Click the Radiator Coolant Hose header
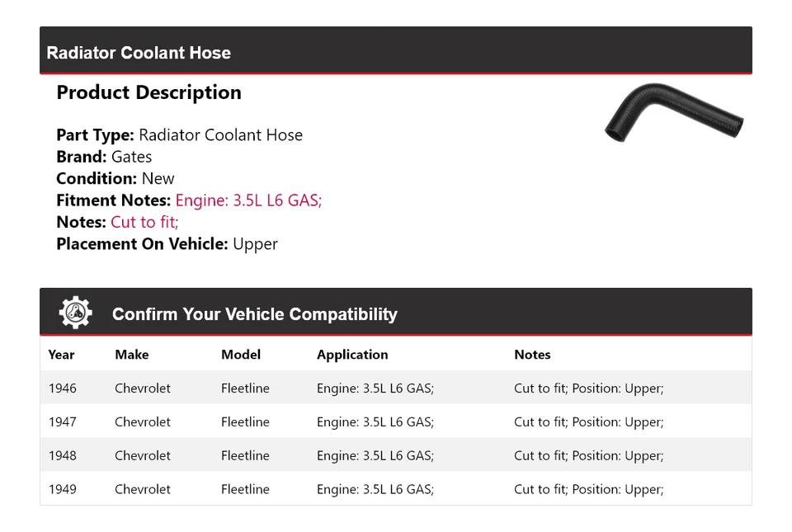 click(x=139, y=53)
